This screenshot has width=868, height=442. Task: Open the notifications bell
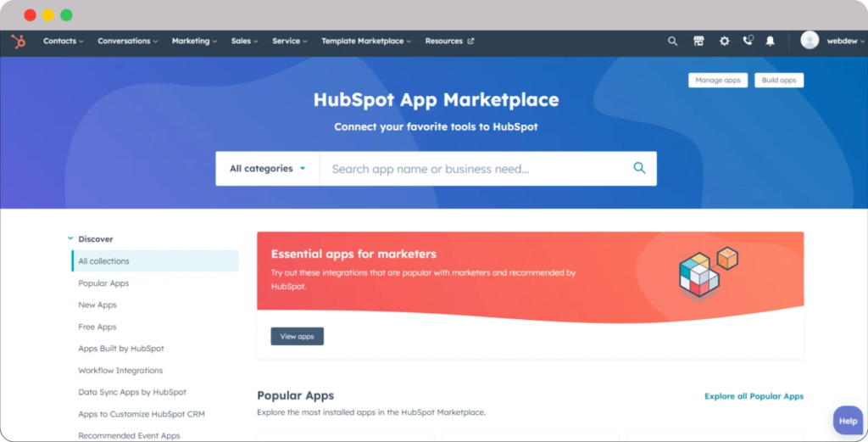(770, 41)
